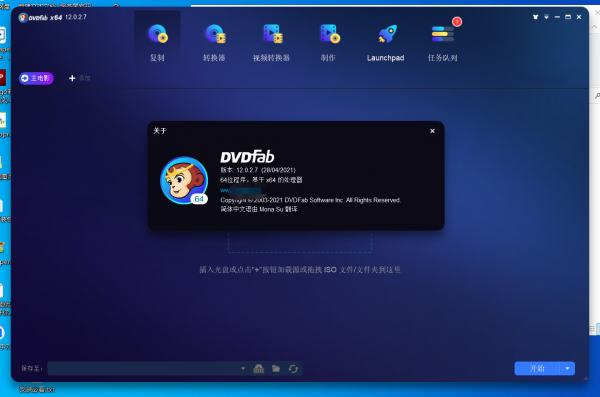The height and width of the screenshot is (397, 600).
Task: Click the blue Start (开始) button
Action: (x=537, y=368)
